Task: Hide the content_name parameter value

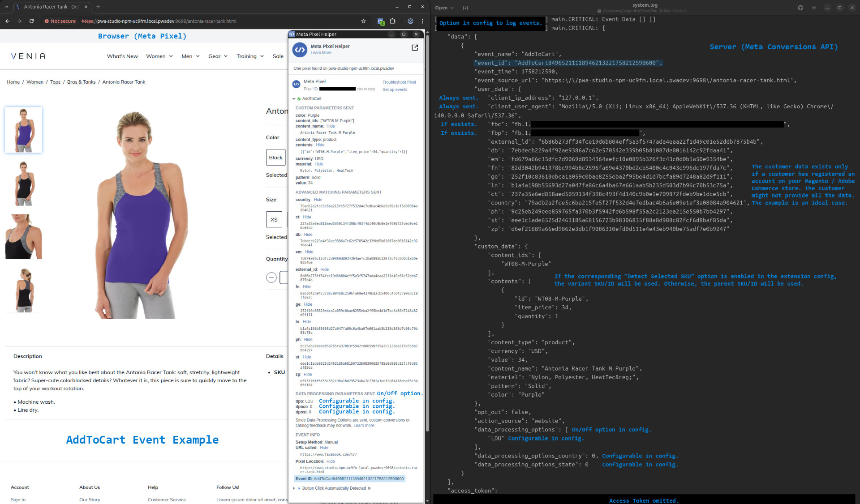Action: tap(331, 126)
